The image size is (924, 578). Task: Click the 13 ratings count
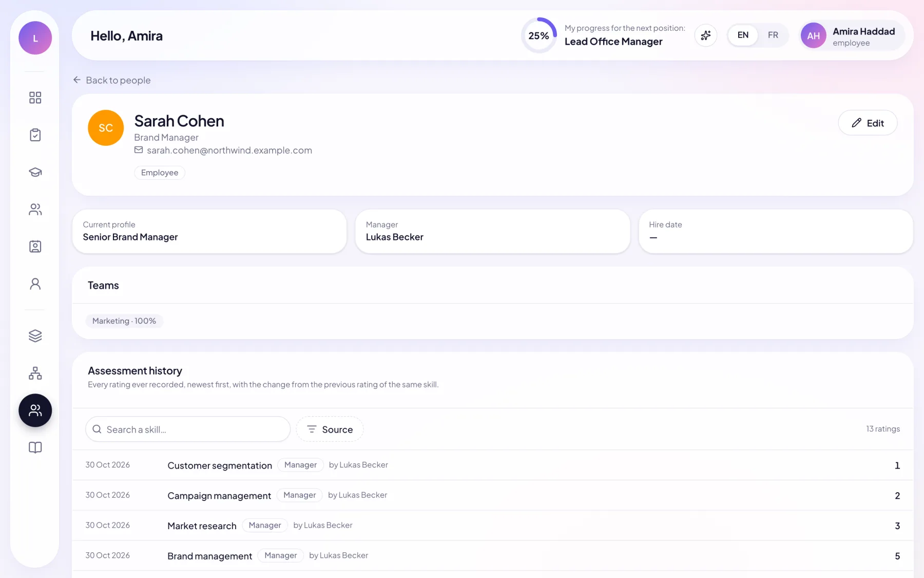(883, 429)
